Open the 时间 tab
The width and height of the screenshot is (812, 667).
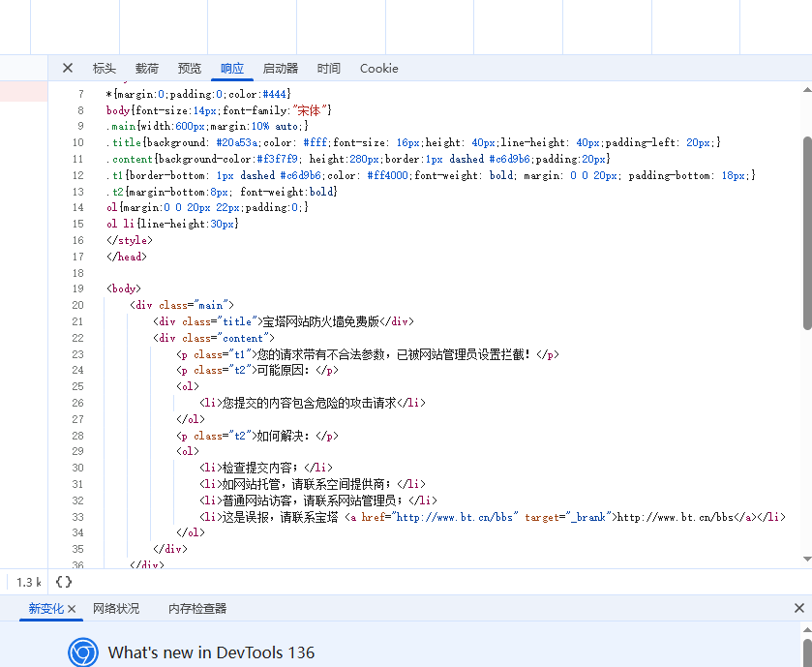329,69
